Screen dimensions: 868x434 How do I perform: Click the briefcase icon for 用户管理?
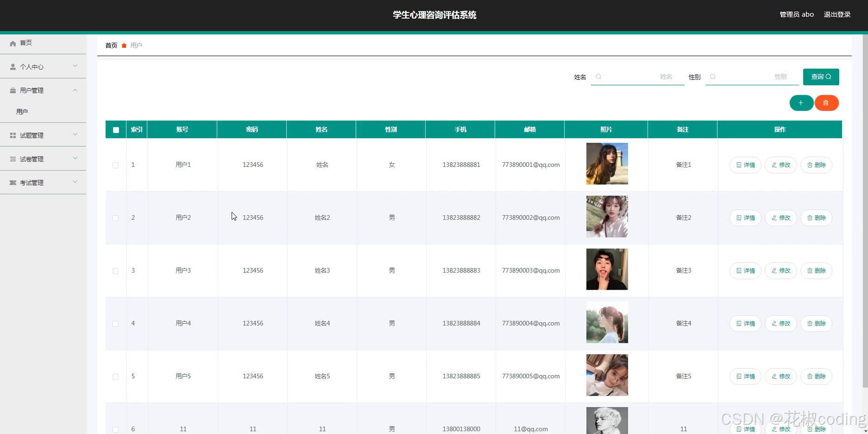(13, 90)
